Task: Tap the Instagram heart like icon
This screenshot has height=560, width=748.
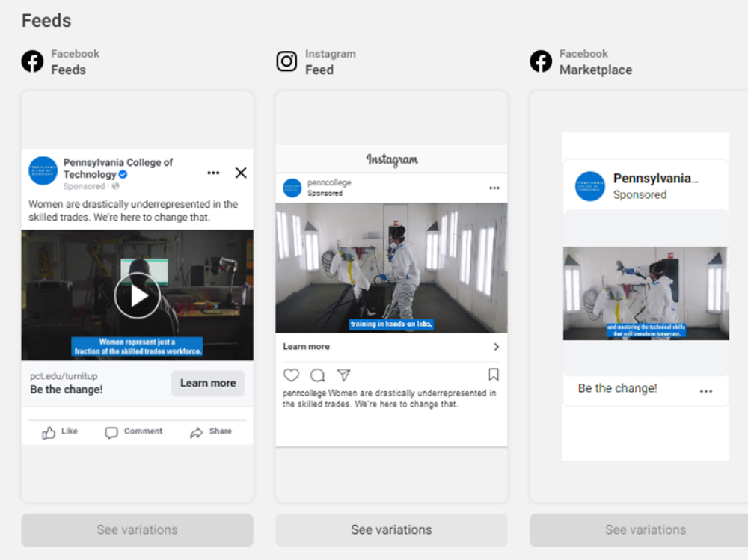Action: [x=291, y=375]
